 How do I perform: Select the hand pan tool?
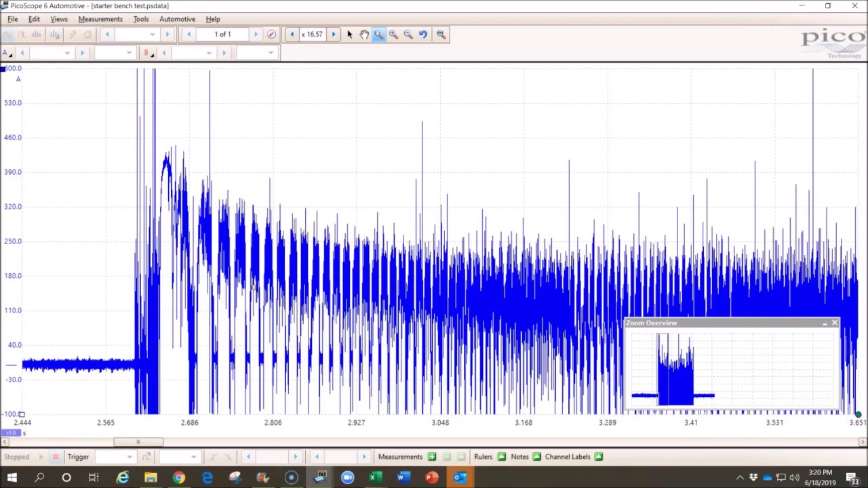pyautogui.click(x=364, y=34)
